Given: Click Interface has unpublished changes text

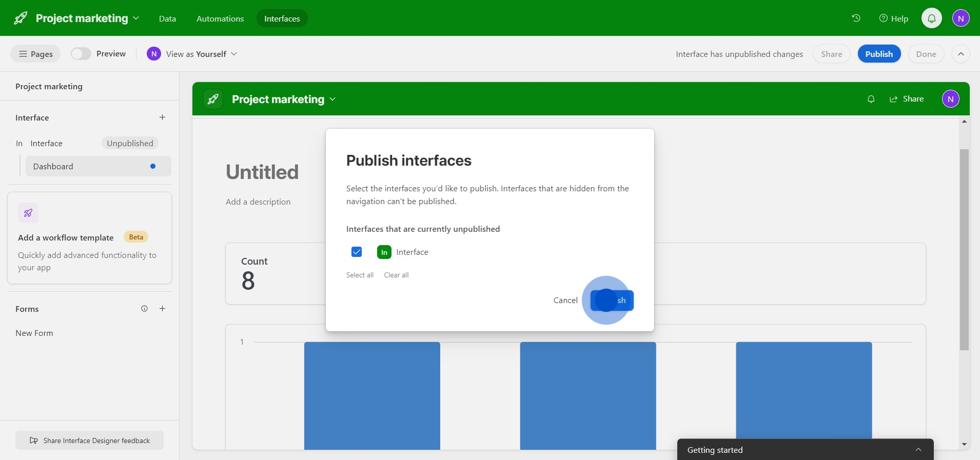Looking at the screenshot, I should pyautogui.click(x=739, y=54).
